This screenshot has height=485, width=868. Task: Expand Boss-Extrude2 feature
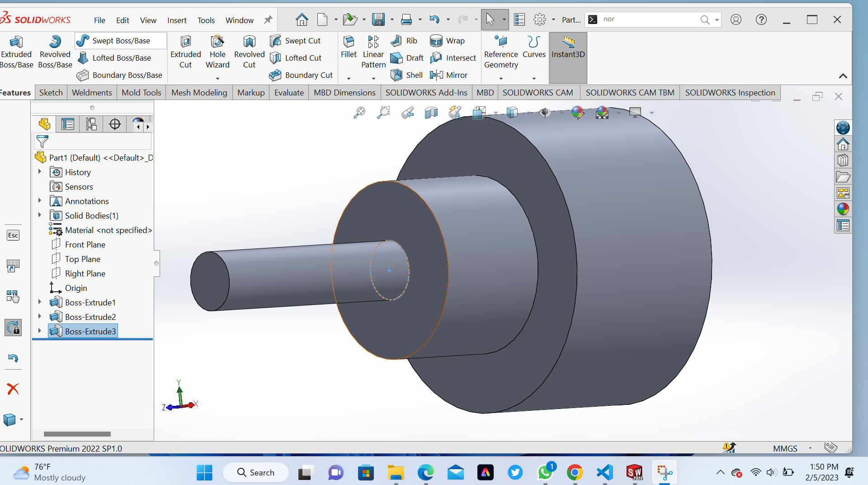[39, 317]
